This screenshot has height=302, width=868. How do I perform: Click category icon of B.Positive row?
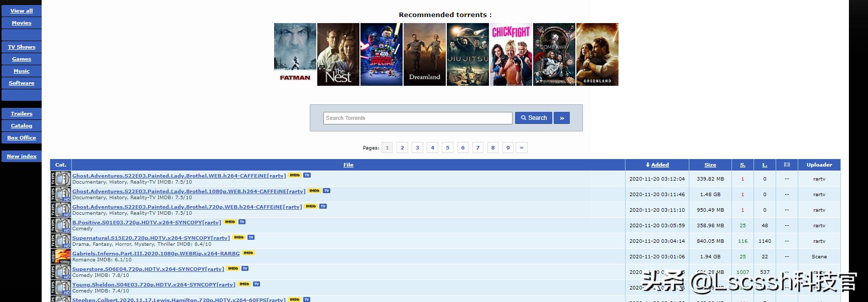click(x=61, y=225)
